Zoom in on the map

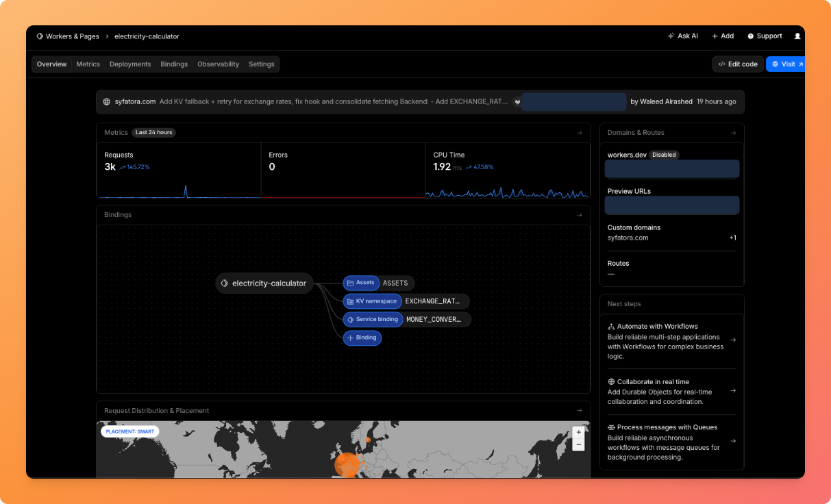[578, 432]
